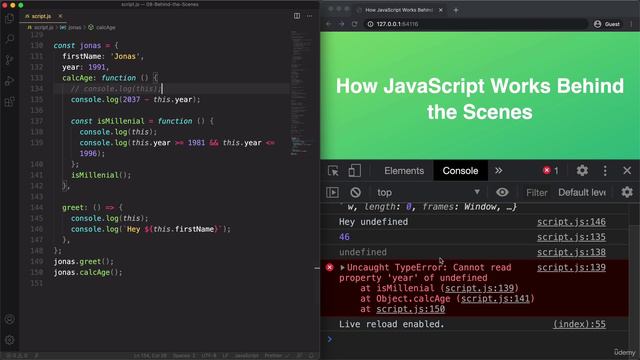Viewport: 640px width, 360px height.
Task: Click the VS Code minimap
Action: click(x=301, y=94)
